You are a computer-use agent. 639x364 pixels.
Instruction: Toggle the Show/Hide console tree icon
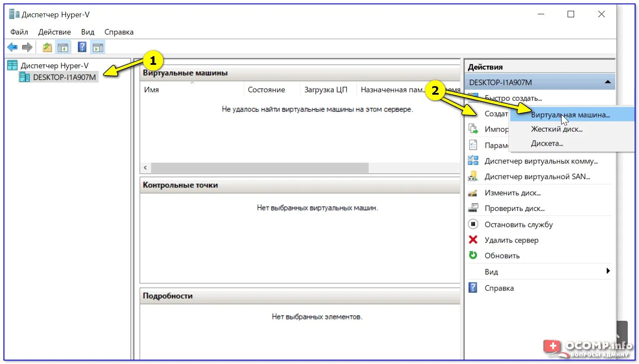click(63, 47)
